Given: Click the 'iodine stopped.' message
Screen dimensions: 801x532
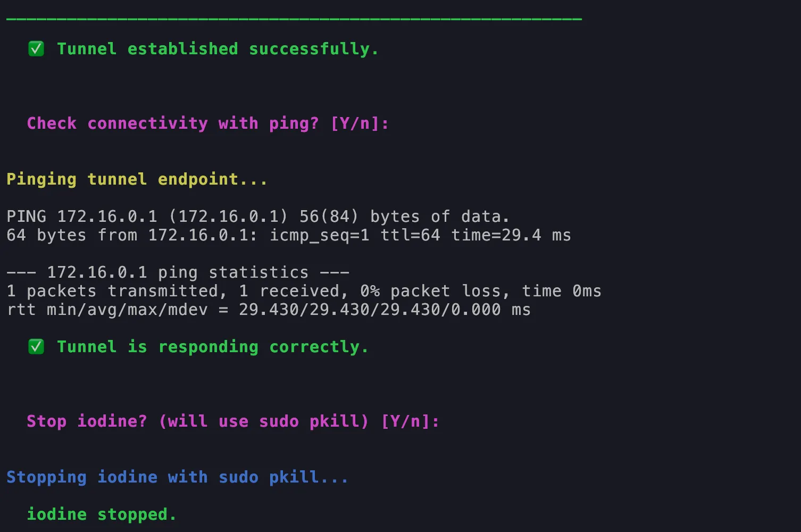Looking at the screenshot, I should pos(101,514).
